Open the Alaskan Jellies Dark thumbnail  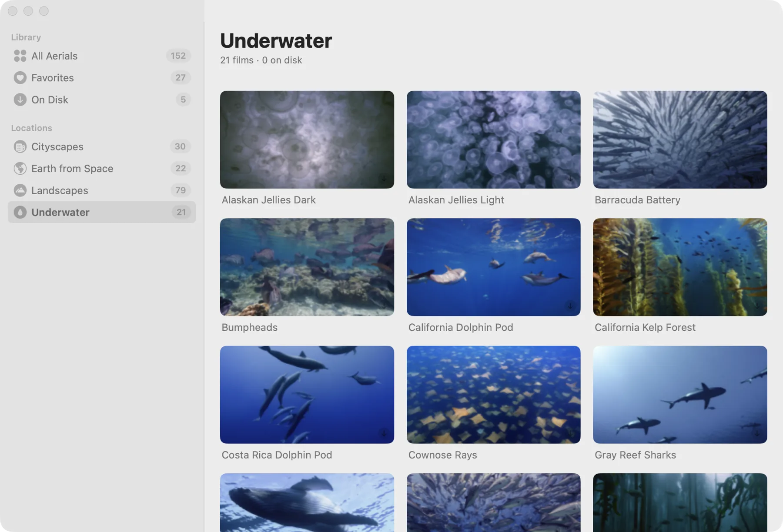pos(307,140)
